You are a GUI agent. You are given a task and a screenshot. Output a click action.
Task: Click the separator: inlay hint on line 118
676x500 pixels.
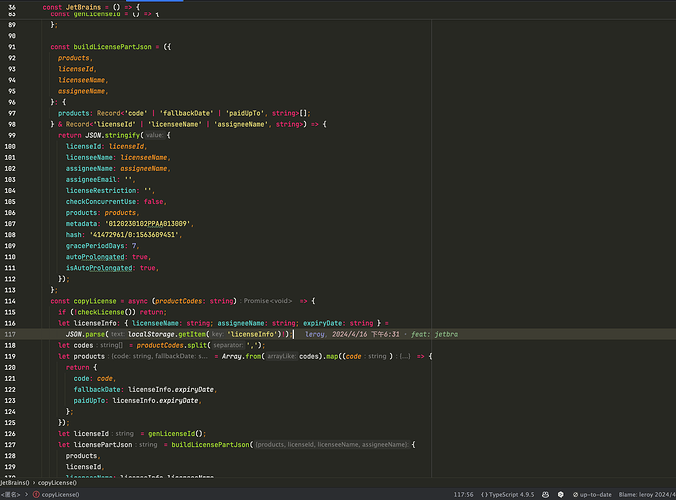pyautogui.click(x=228, y=345)
